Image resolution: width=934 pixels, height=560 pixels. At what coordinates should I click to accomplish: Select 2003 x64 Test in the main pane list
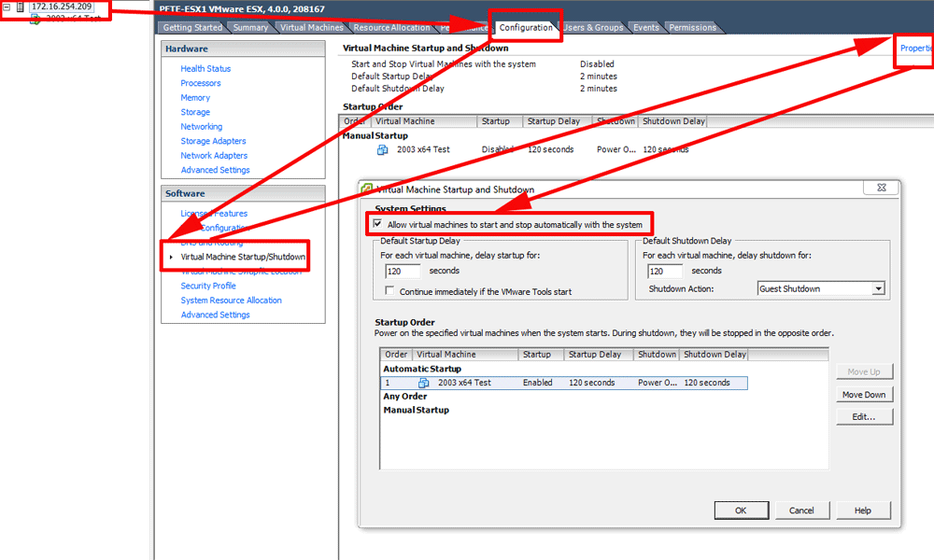423,149
